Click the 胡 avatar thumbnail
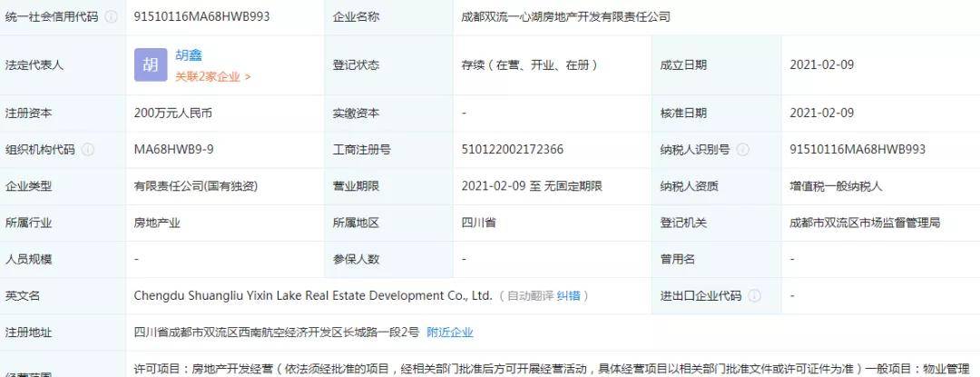Viewport: 980px width, 377px height. coord(151,65)
